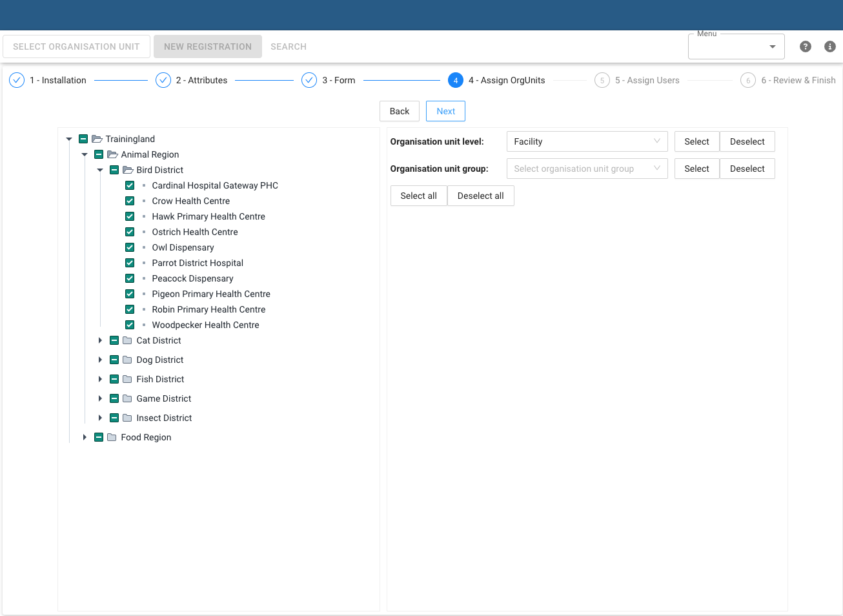
Task: Expand the Insect District node
Action: [x=100, y=418]
